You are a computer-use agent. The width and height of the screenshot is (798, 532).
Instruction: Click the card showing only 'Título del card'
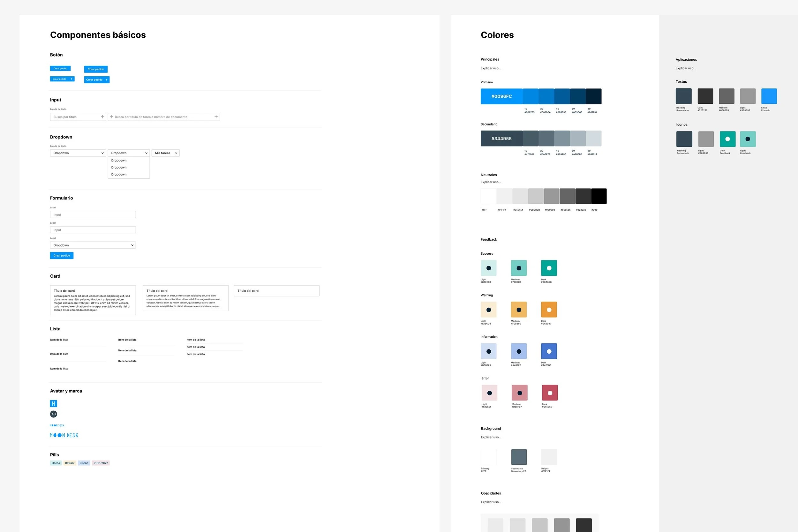277,291
